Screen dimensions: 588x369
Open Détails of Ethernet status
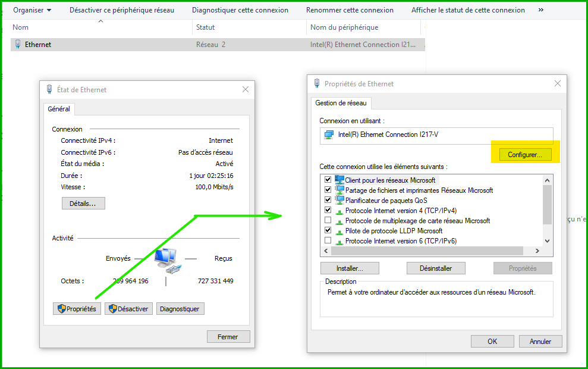point(83,204)
